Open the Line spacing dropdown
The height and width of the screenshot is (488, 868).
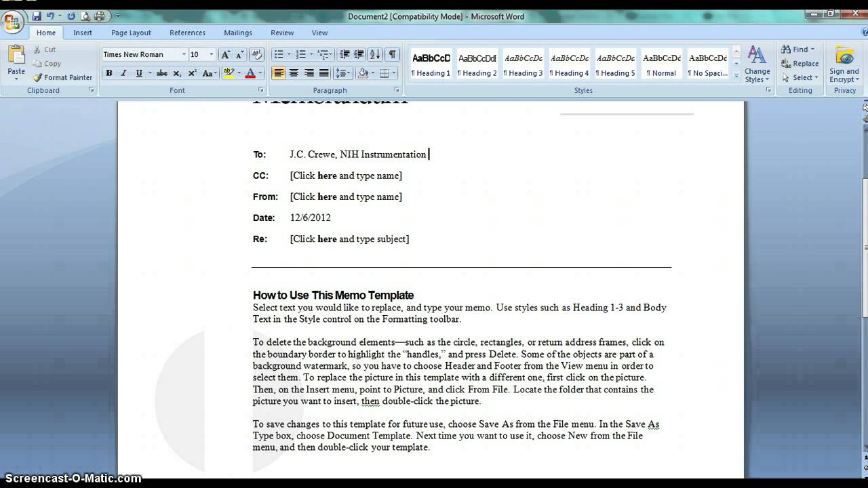342,73
